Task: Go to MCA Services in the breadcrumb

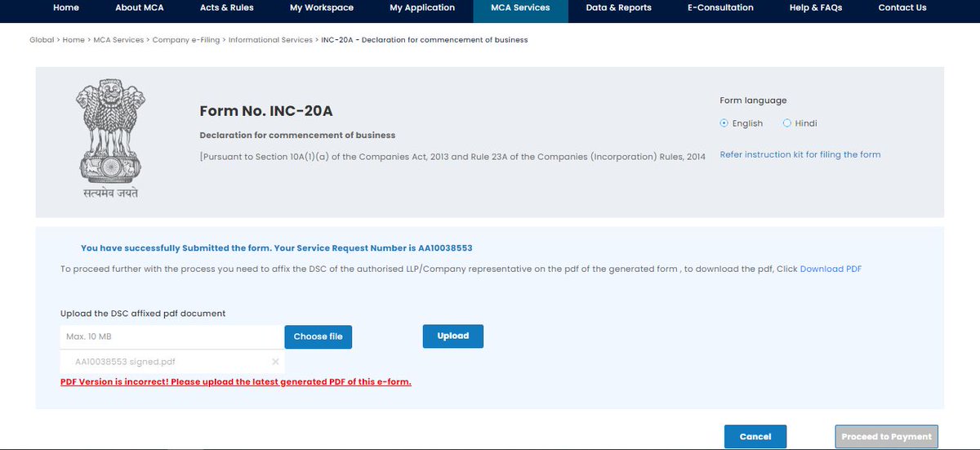Action: click(119, 40)
